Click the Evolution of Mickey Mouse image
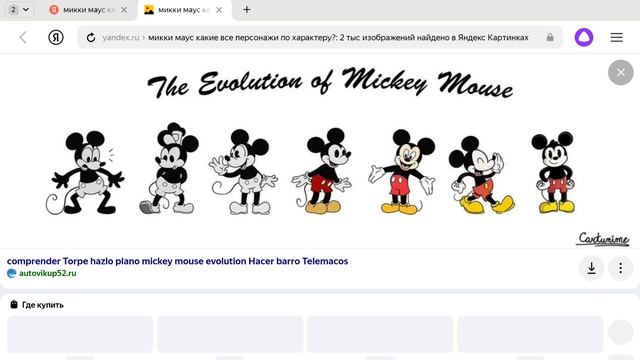Image resolution: width=640 pixels, height=360 pixels. [x=320, y=151]
